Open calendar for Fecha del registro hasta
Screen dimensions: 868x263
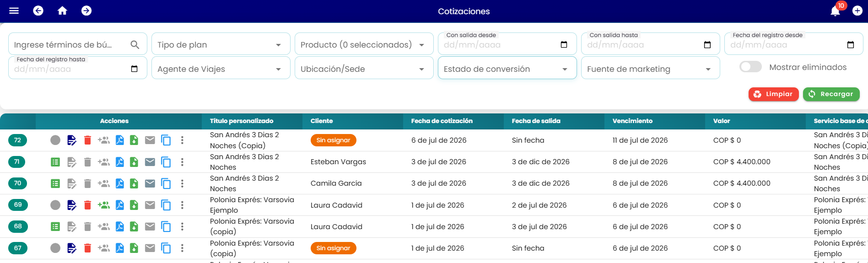[x=134, y=69]
